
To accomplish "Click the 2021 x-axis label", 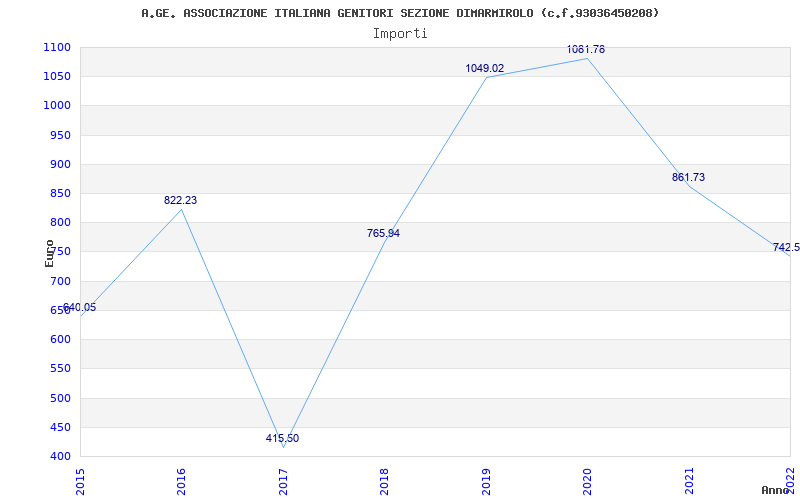I will click(x=689, y=482).
